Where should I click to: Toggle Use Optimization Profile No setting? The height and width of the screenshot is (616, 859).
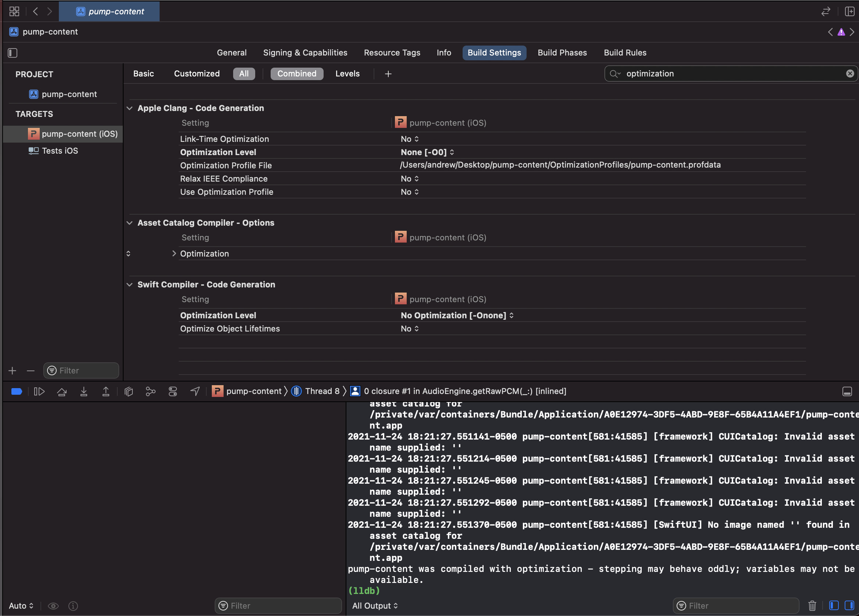409,192
